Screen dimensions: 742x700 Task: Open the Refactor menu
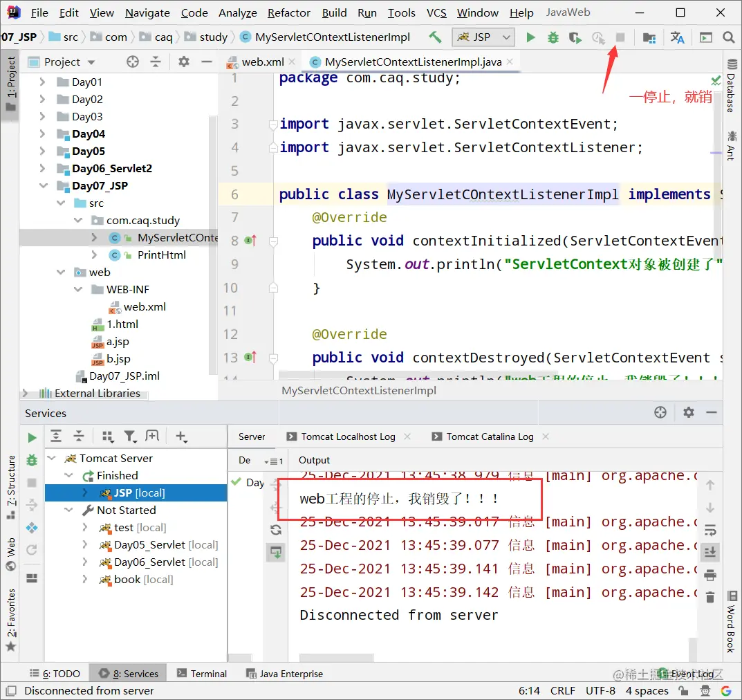coord(288,12)
